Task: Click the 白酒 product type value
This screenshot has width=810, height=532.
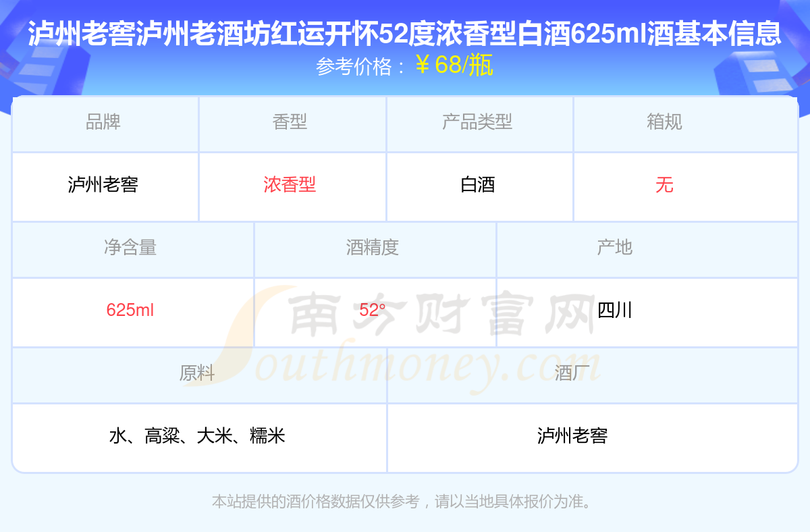Action: point(478,185)
